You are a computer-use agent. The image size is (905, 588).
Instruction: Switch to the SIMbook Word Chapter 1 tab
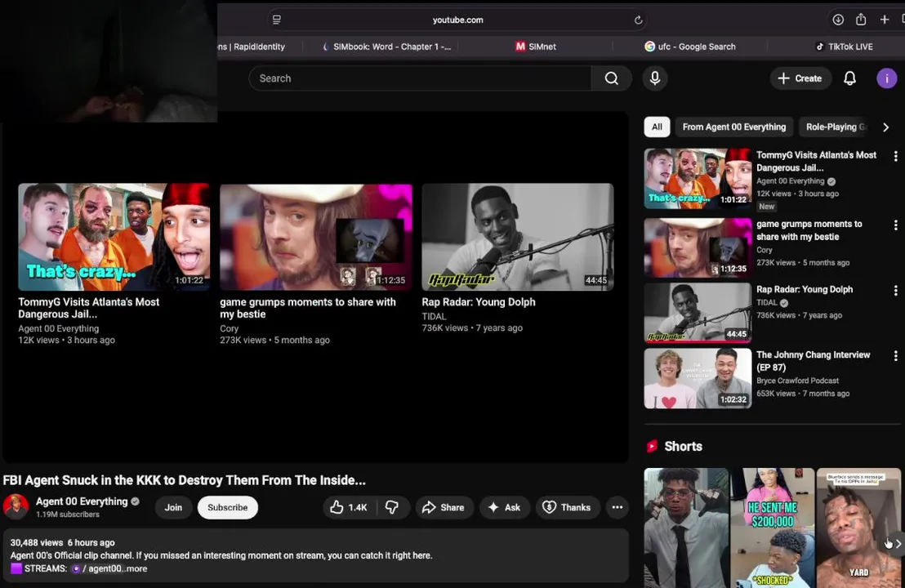386,47
